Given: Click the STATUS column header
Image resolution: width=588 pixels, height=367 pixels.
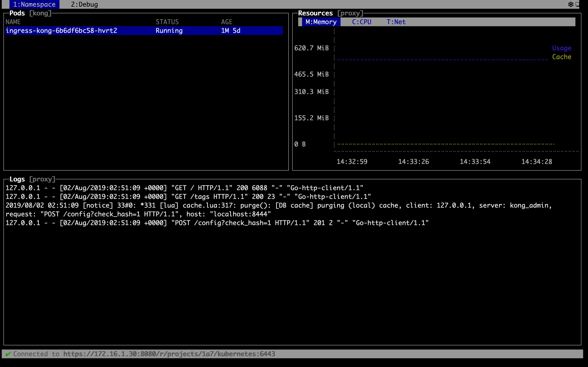Looking at the screenshot, I should 167,22.
